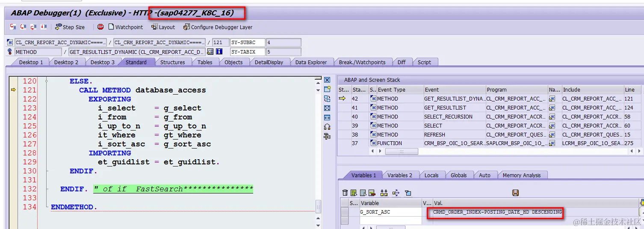Screen dimensions: 644x229
Task: Click the blue information icon in the header
Action: [219, 52]
